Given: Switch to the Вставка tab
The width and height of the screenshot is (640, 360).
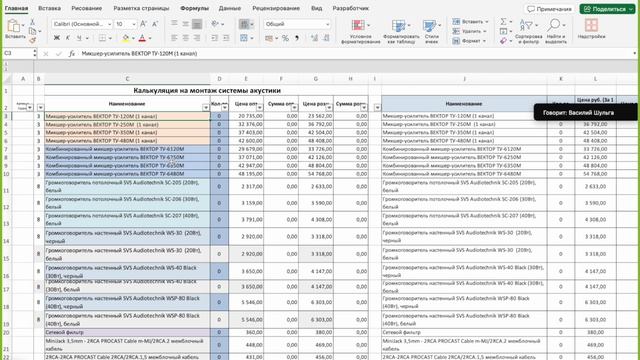Looking at the screenshot, I should coord(49,8).
